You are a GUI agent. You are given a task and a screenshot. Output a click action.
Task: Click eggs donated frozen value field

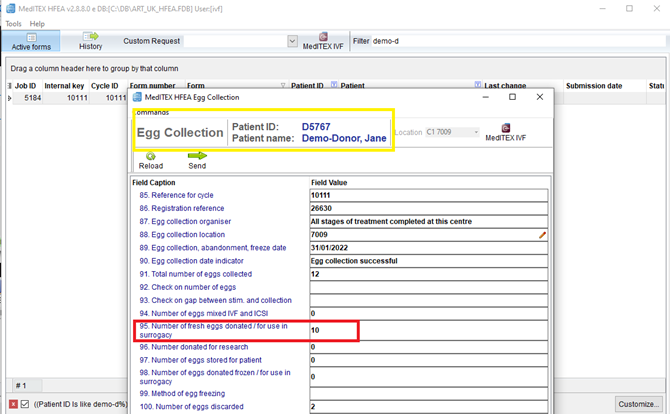[429, 377]
